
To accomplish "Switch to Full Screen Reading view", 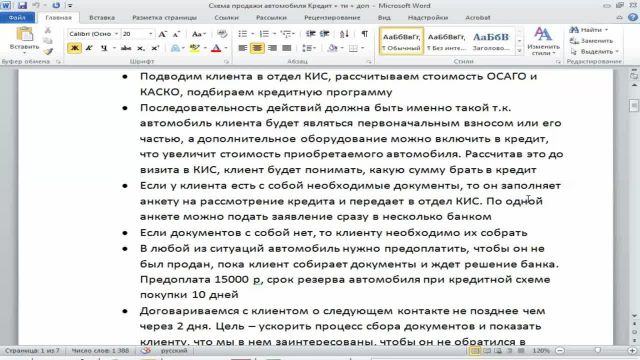I will [487, 351].
